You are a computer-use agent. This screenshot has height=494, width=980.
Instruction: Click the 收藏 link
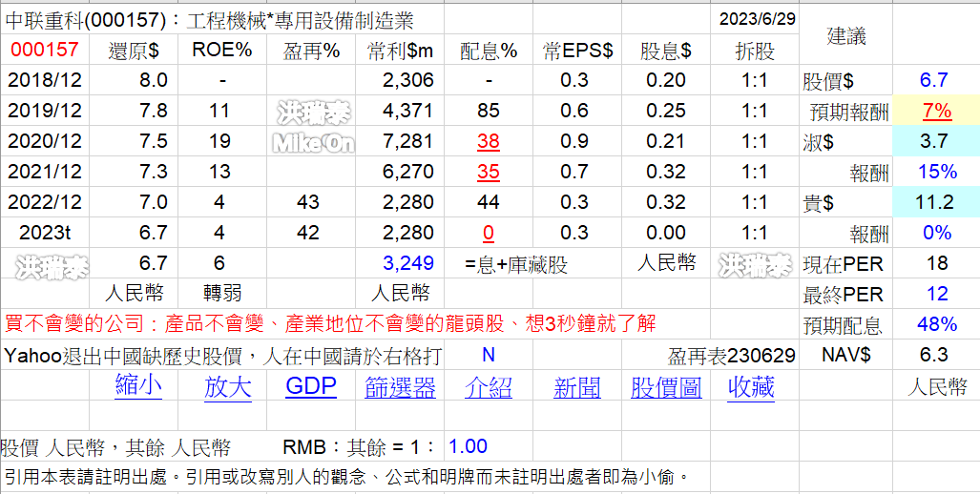[x=751, y=387]
